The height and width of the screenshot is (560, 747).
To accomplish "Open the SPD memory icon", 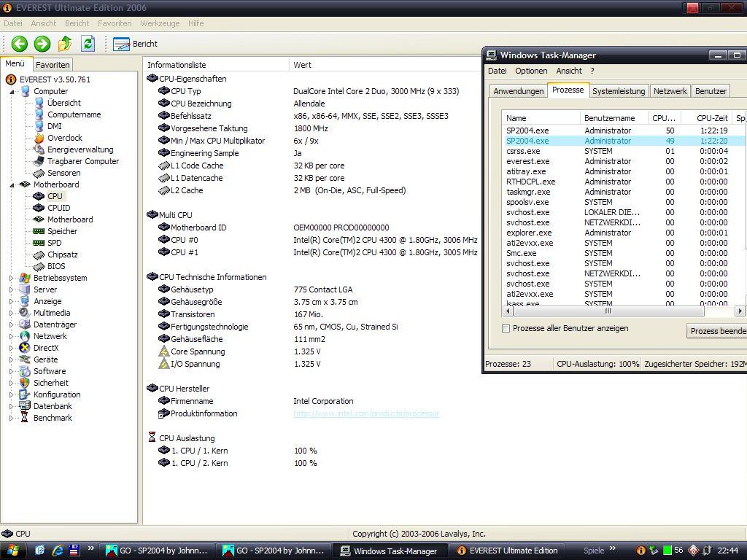I will pos(39,243).
